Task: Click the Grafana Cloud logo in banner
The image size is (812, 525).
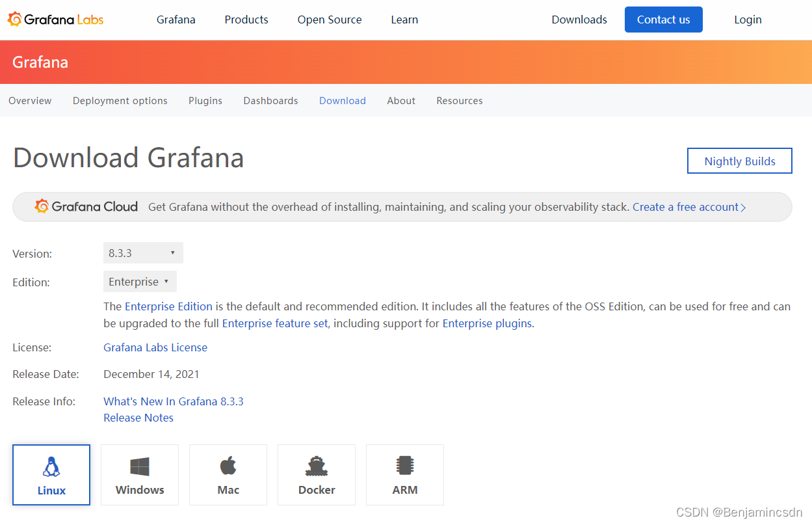Action: click(86, 207)
